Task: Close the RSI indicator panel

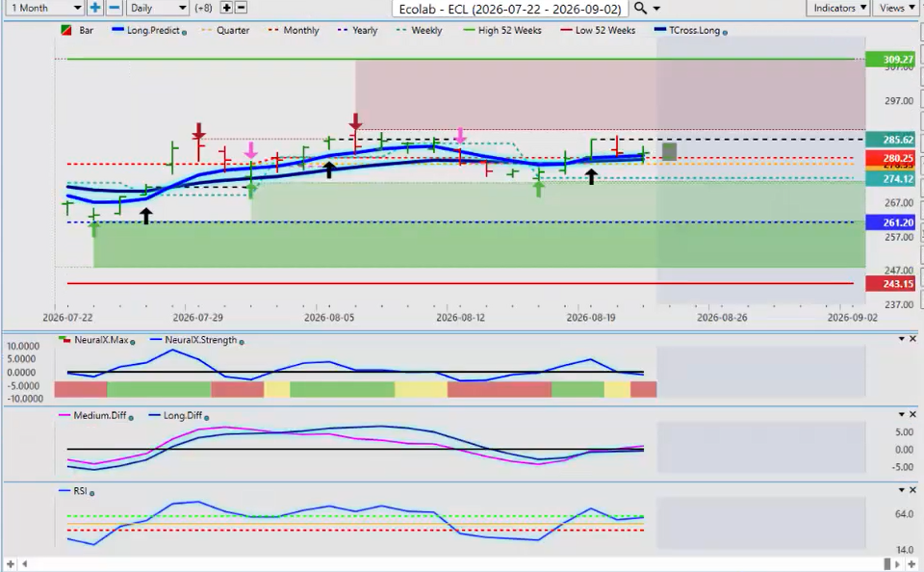Action: 912,489
